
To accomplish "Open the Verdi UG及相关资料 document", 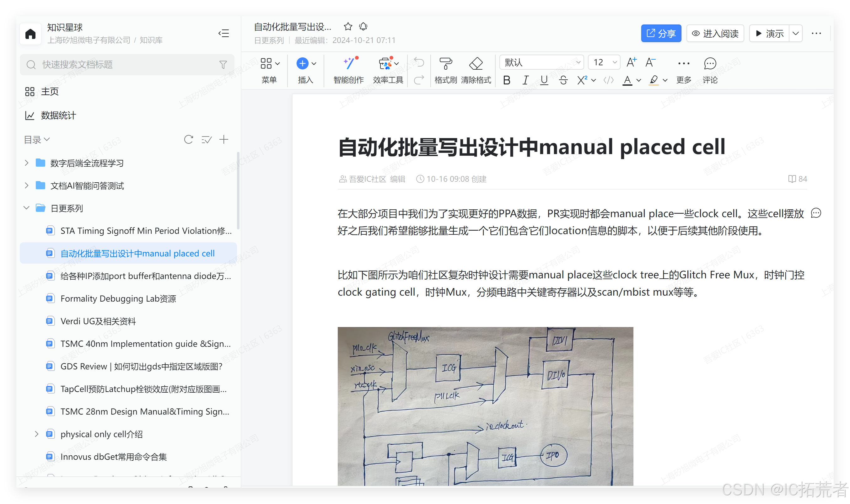I will point(98,321).
